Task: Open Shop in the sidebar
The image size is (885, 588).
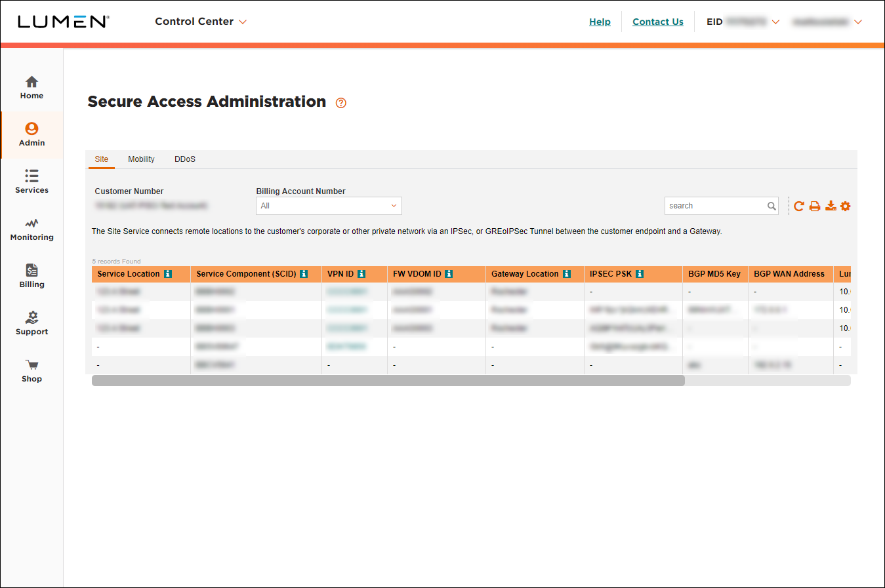Action: pos(31,371)
